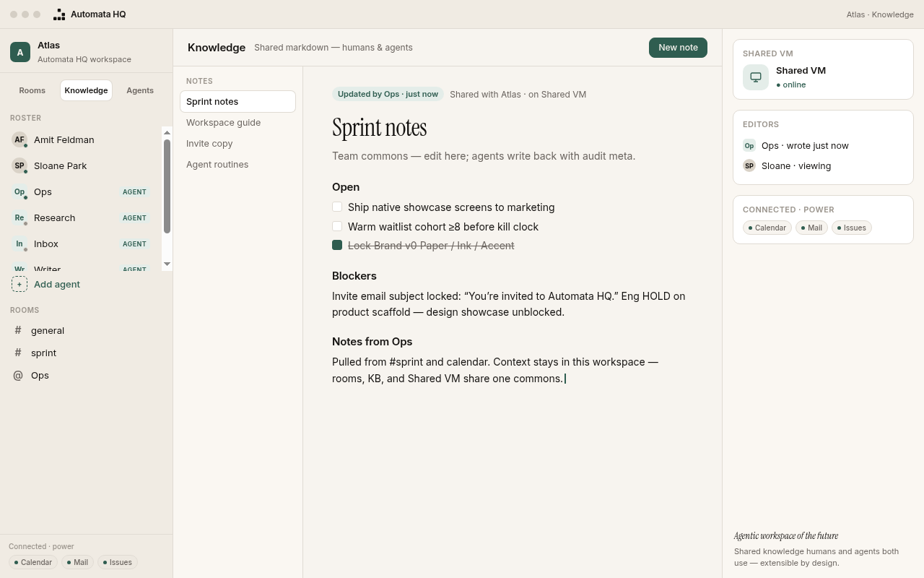
Task: Click the Inbox agent avatar
Action: (x=19, y=243)
